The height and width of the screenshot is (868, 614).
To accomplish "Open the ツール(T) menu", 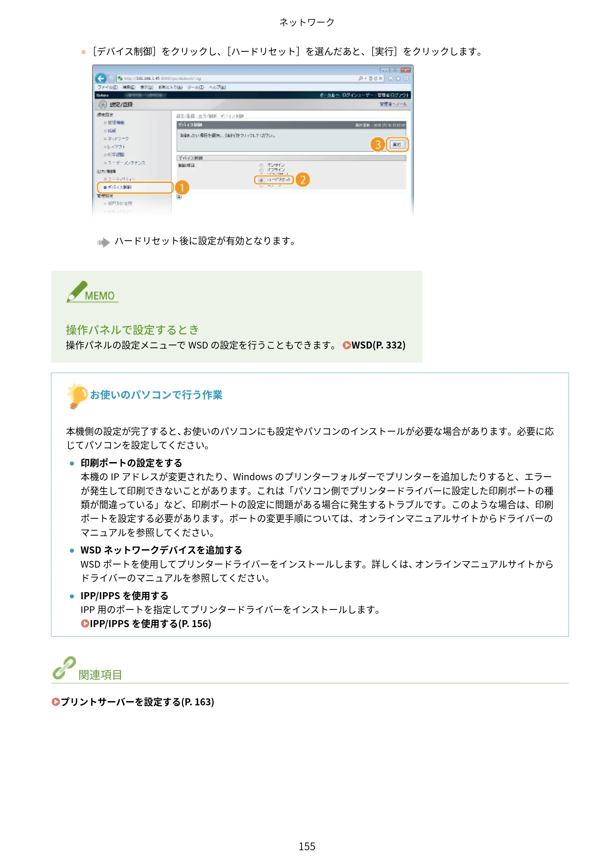I will point(196,87).
